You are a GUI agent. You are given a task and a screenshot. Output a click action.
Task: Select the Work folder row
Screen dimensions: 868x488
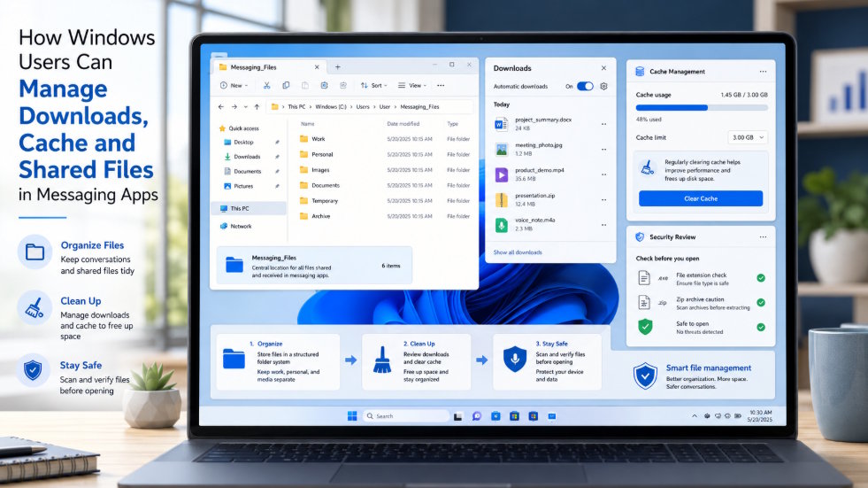point(384,139)
